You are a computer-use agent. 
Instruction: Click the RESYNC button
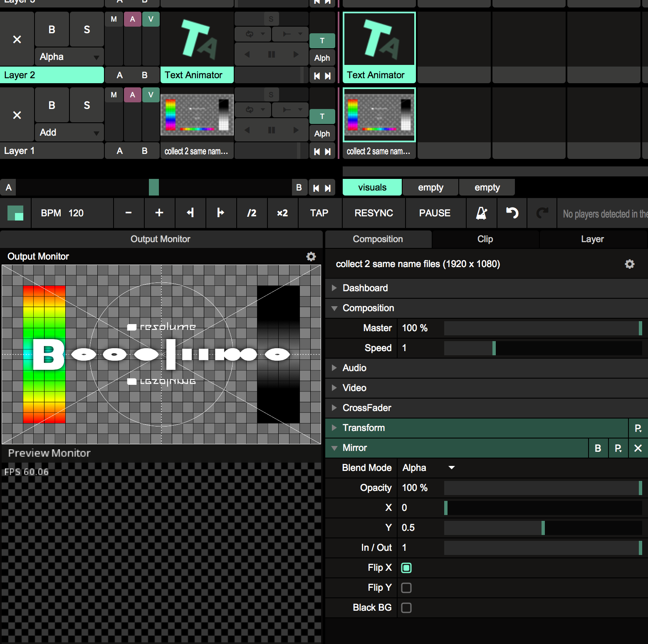tap(373, 213)
